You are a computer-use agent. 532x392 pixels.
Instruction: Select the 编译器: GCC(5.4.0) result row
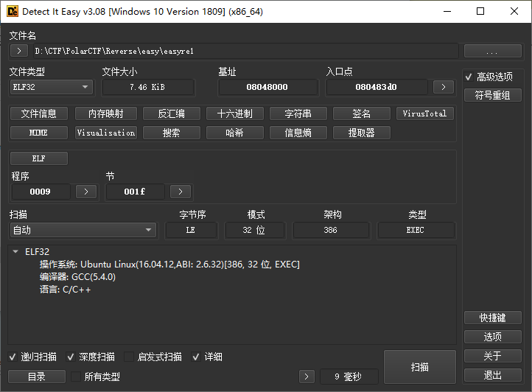[77, 277]
